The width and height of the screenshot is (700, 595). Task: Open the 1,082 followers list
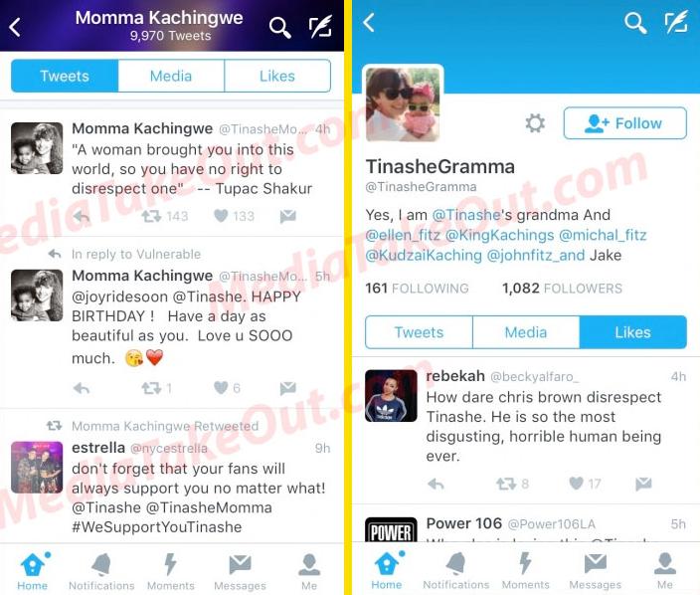[562, 289]
